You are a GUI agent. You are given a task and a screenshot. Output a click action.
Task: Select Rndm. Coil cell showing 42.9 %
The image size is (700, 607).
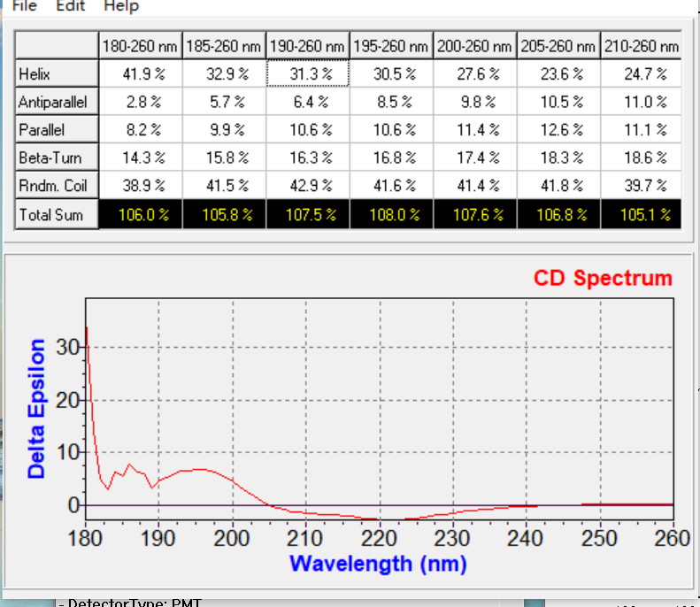click(308, 185)
